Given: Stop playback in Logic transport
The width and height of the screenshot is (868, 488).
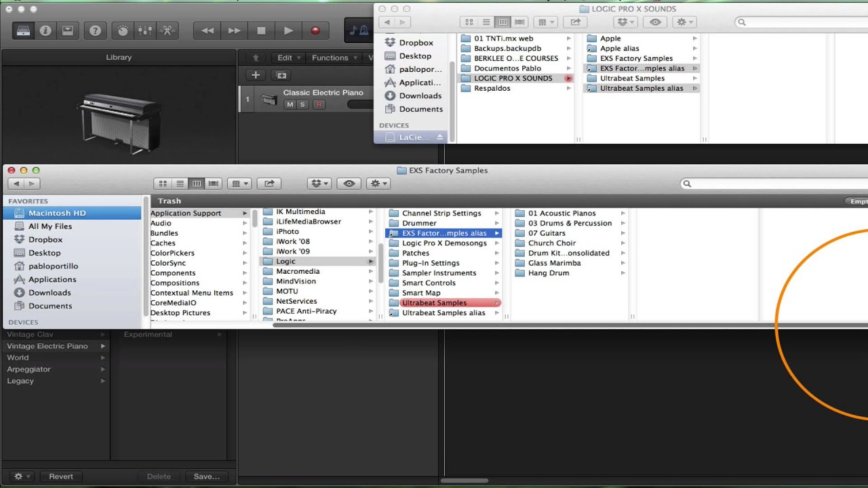Looking at the screenshot, I should [x=261, y=30].
